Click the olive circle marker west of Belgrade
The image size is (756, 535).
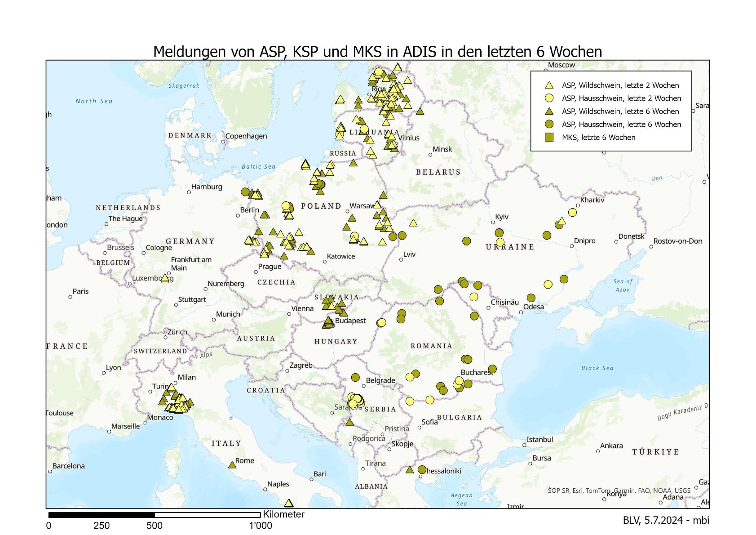click(x=355, y=377)
